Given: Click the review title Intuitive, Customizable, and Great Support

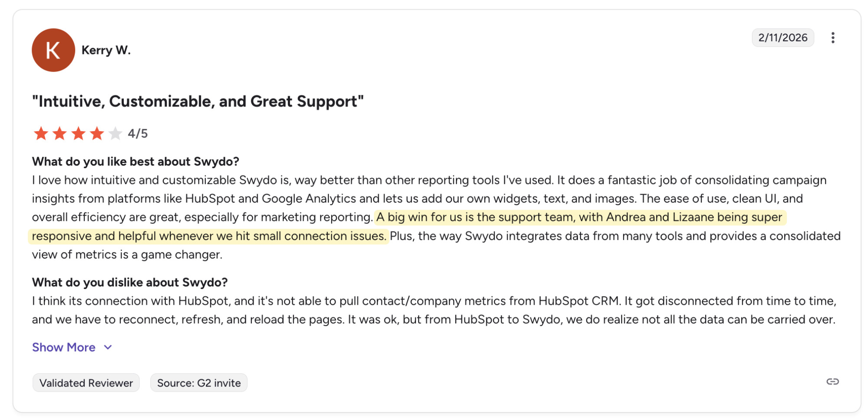Looking at the screenshot, I should 198,101.
